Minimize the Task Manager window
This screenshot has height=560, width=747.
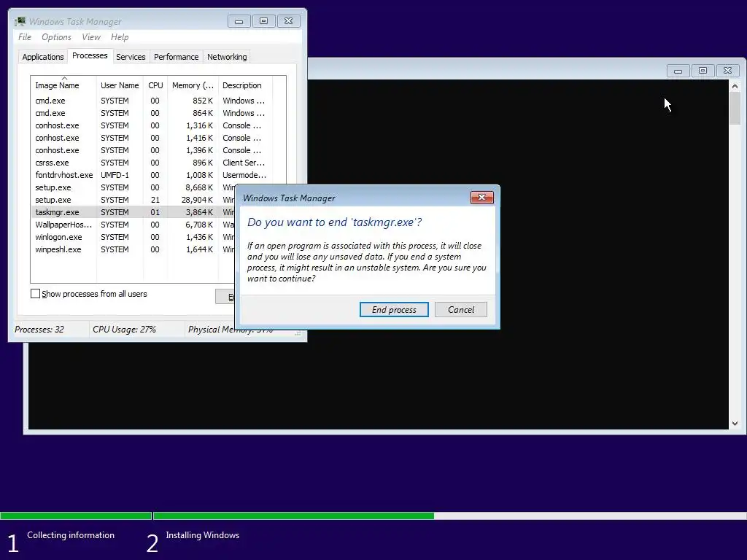click(x=239, y=21)
